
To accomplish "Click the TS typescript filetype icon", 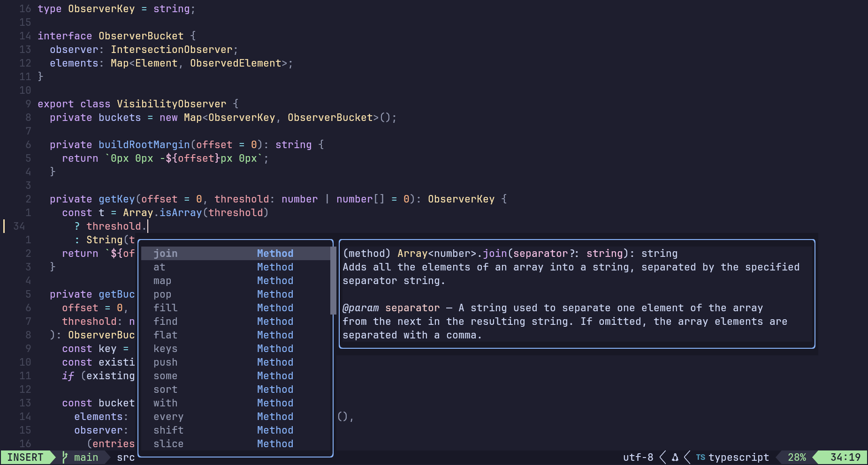I will coord(700,457).
